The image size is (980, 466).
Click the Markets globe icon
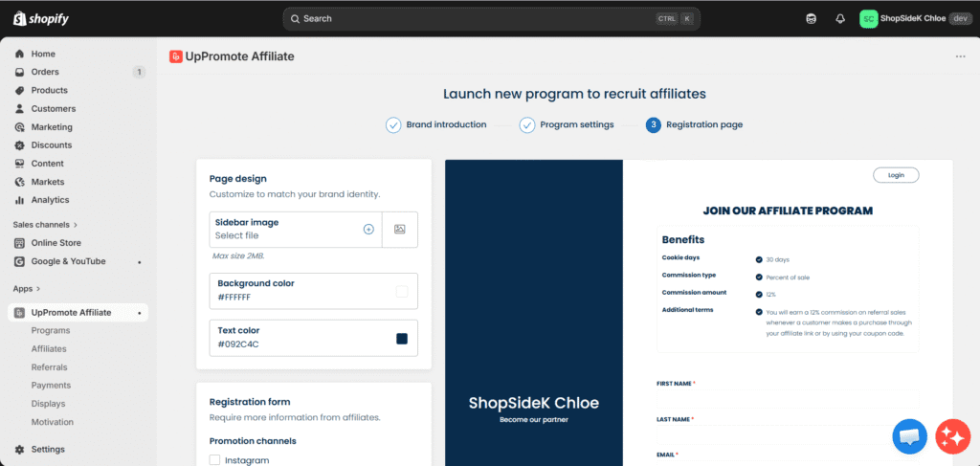19,182
